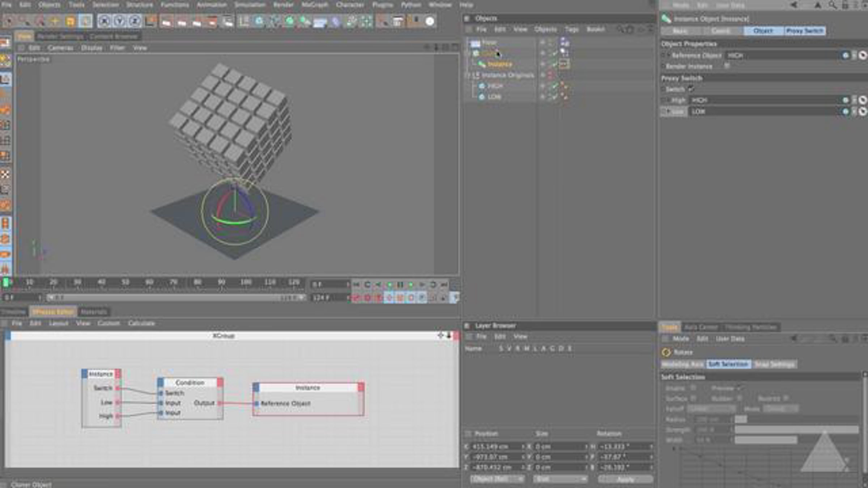Toggle the Render Instance checkbox
The image size is (868, 488).
pos(727,66)
